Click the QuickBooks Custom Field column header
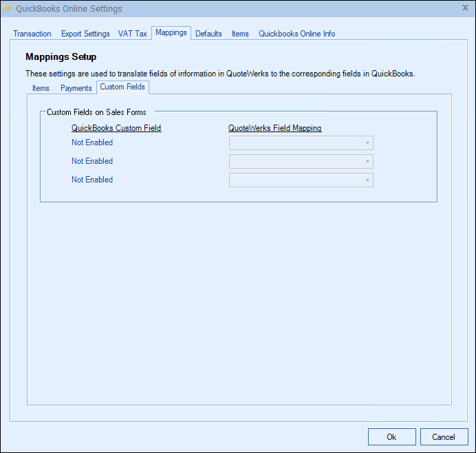The height and width of the screenshot is (453, 476). (116, 128)
